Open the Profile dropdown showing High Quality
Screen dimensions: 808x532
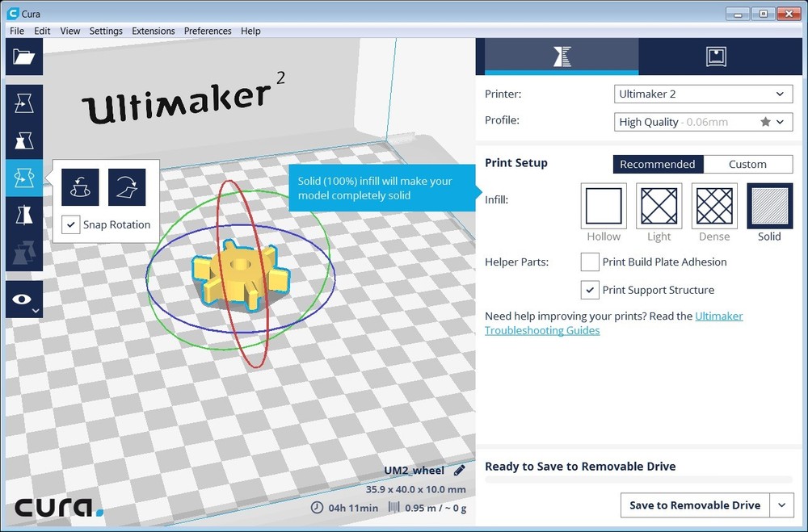(x=702, y=121)
